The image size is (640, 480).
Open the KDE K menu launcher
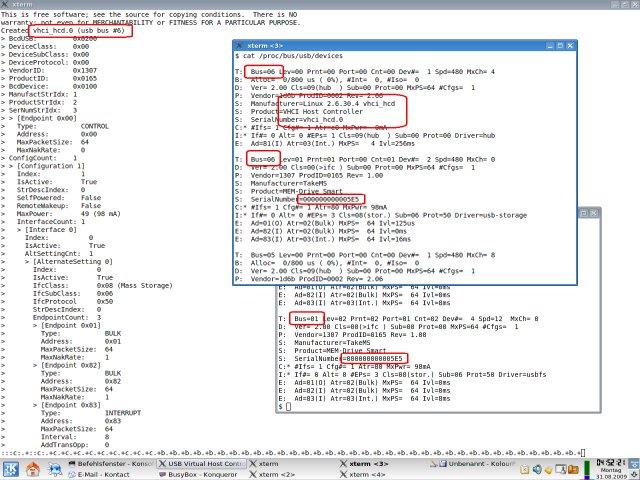pos(10,465)
